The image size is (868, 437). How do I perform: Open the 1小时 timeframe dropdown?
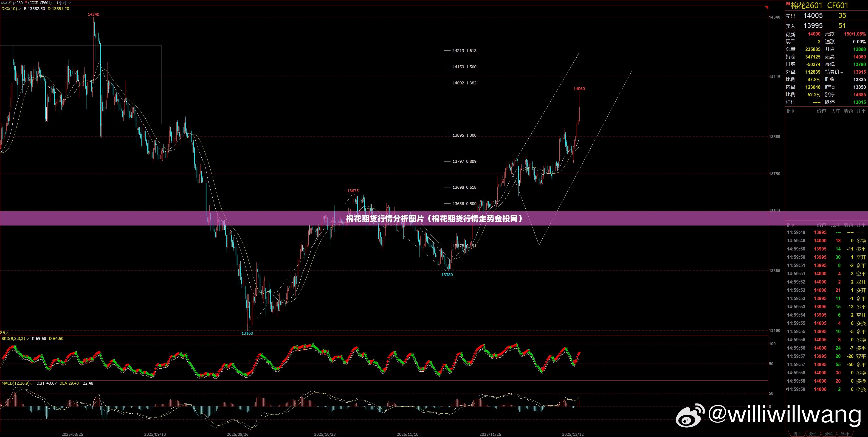coord(63,3)
